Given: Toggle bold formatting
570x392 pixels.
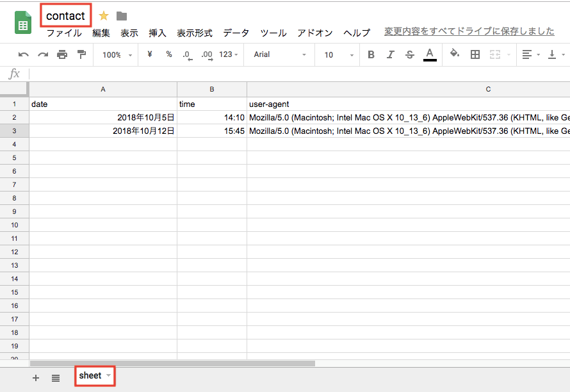Looking at the screenshot, I should (x=371, y=55).
